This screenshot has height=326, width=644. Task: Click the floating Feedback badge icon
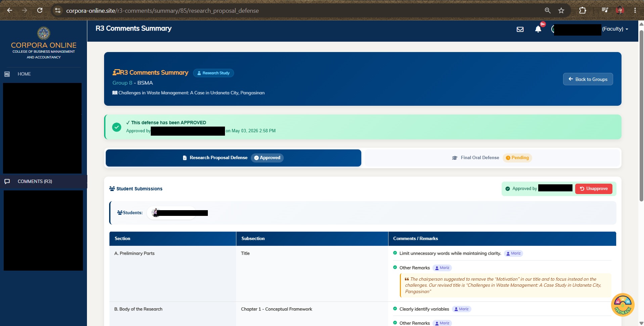(x=623, y=305)
